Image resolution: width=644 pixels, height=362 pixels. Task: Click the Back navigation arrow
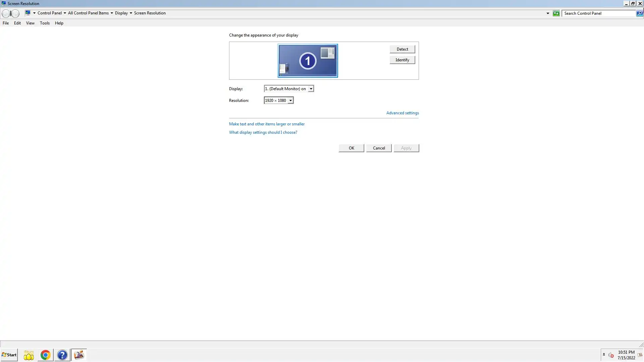point(6,13)
